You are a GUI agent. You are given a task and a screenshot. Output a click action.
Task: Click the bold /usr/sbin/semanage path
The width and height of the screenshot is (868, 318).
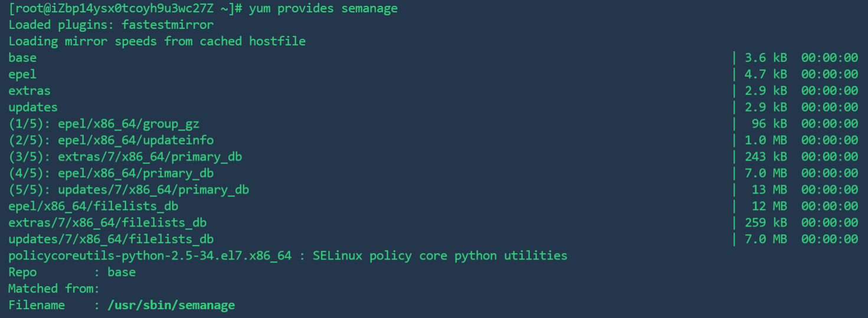coord(171,306)
